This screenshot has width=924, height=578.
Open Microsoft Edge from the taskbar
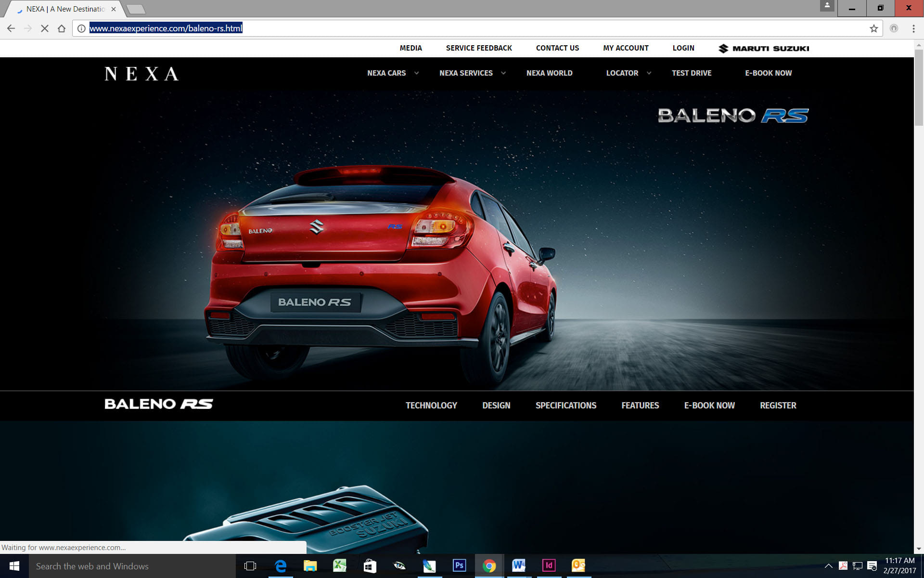pyautogui.click(x=281, y=565)
